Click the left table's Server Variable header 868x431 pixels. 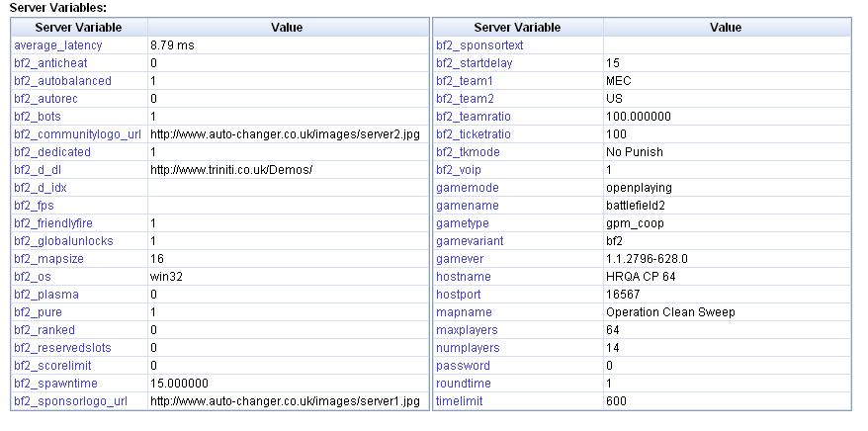point(76,28)
